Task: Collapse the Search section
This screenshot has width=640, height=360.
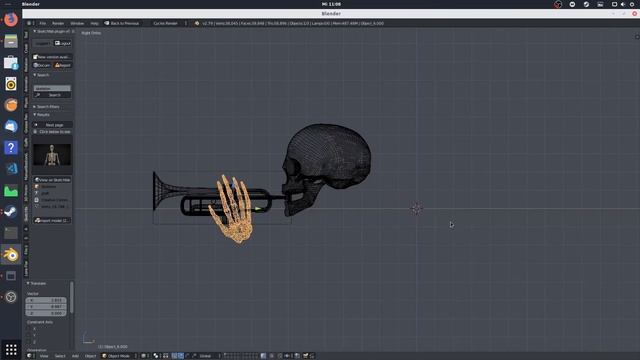Action: click(x=42, y=75)
